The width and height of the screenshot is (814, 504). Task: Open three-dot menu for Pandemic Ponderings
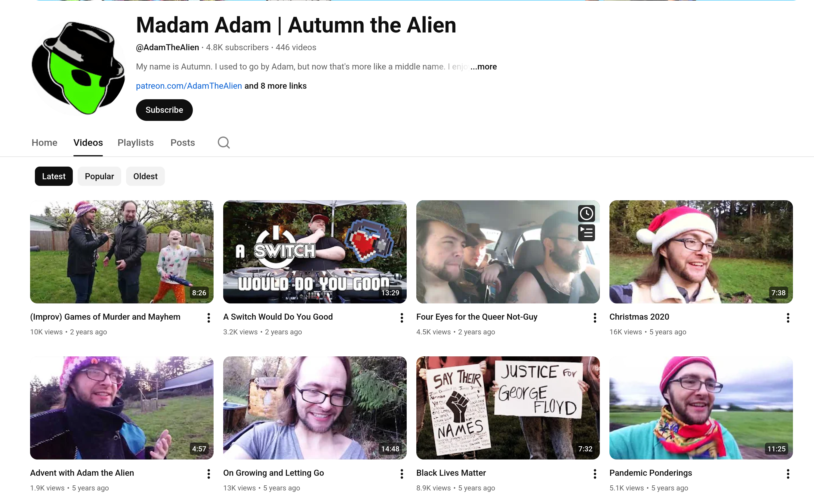coord(788,474)
